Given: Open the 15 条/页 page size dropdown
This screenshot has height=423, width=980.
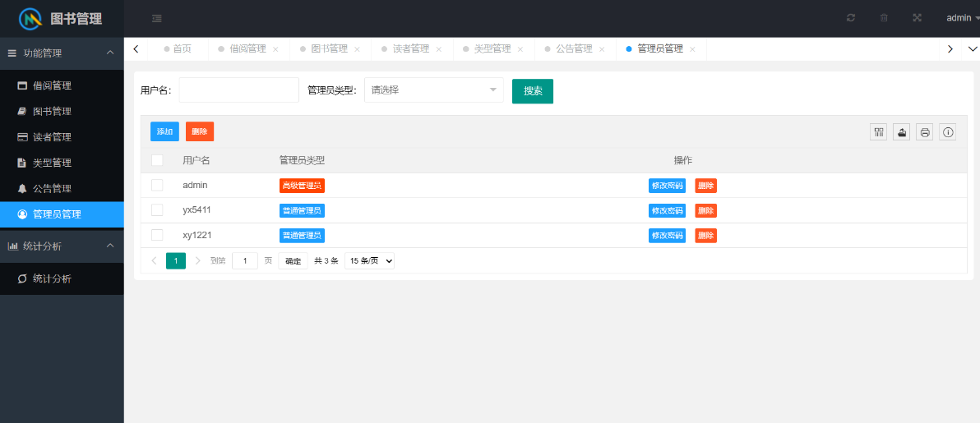Looking at the screenshot, I should 369,260.
